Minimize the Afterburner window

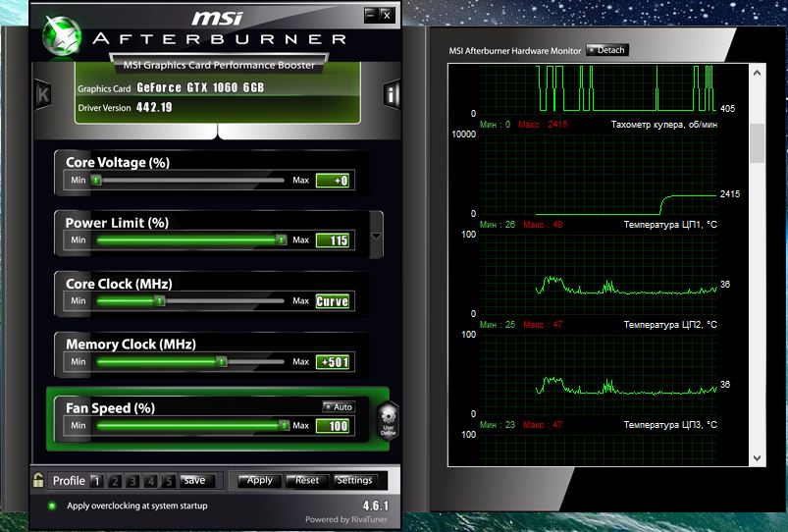370,15
